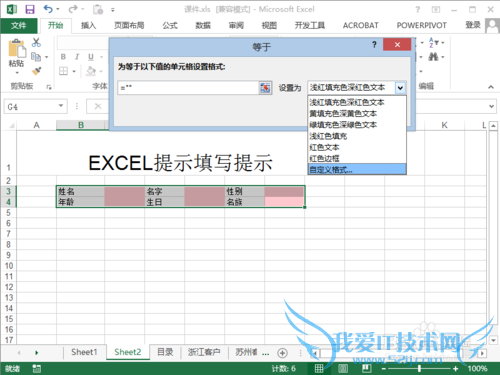The image size is (500, 375).
Task: Click the 登录 sign-in link
Action: [x=473, y=25]
